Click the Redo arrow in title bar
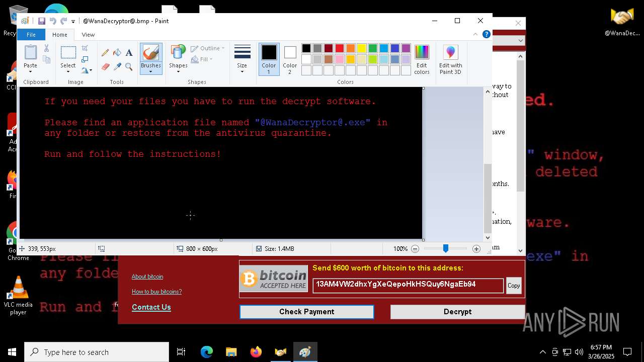Image resolution: width=644 pixels, height=362 pixels. [x=64, y=21]
